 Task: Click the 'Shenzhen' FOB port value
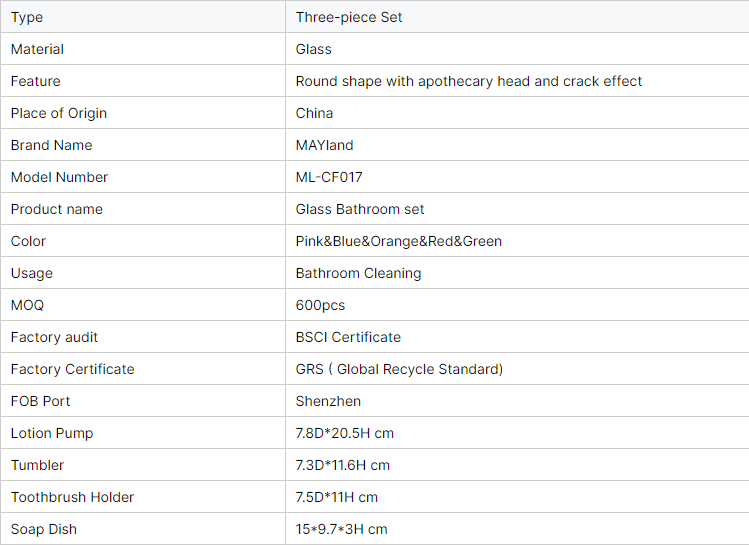328,401
